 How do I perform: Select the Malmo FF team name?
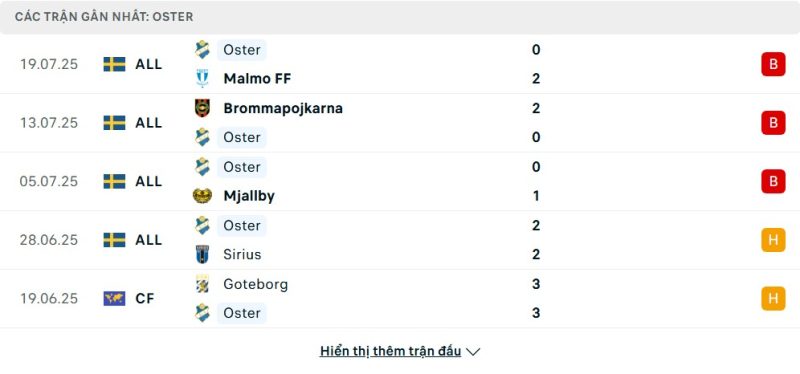[x=257, y=79]
